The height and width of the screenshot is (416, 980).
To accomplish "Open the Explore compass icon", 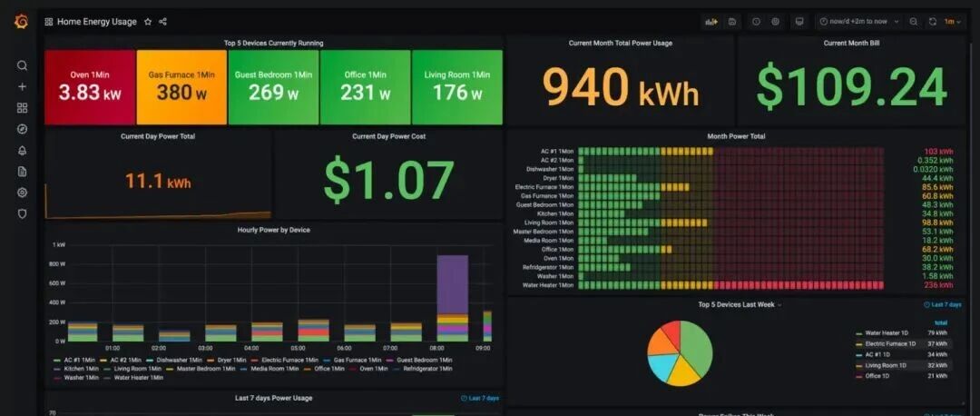I will click(22, 130).
